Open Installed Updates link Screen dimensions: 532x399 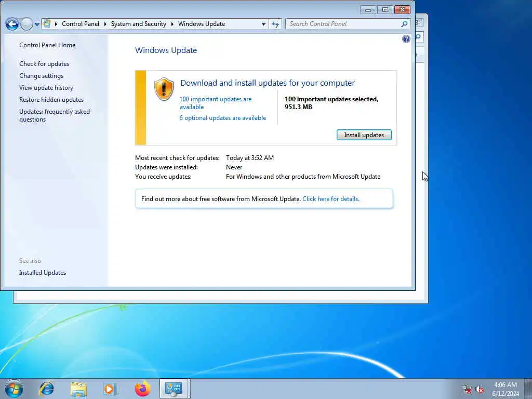pyautogui.click(x=43, y=273)
